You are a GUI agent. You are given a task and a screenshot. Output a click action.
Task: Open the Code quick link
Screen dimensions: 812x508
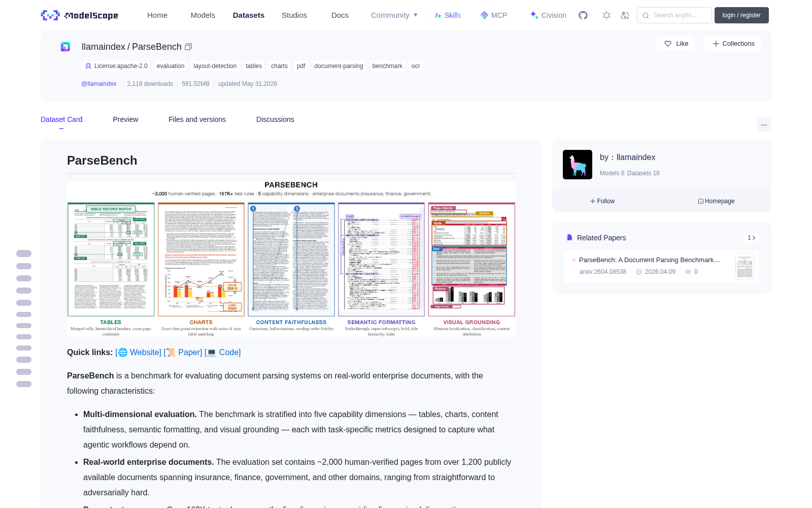point(223,352)
